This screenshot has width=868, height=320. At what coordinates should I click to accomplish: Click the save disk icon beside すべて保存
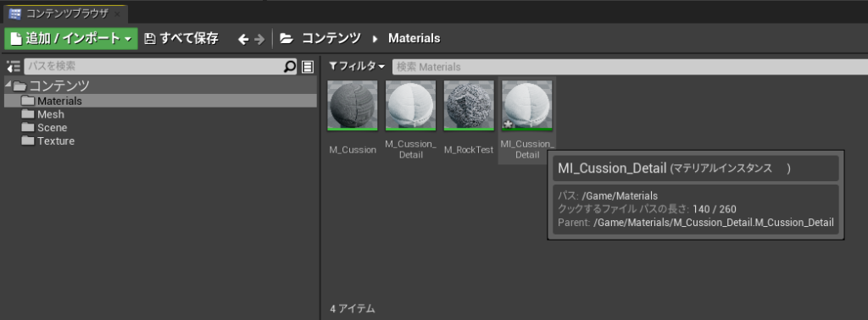coord(149,39)
